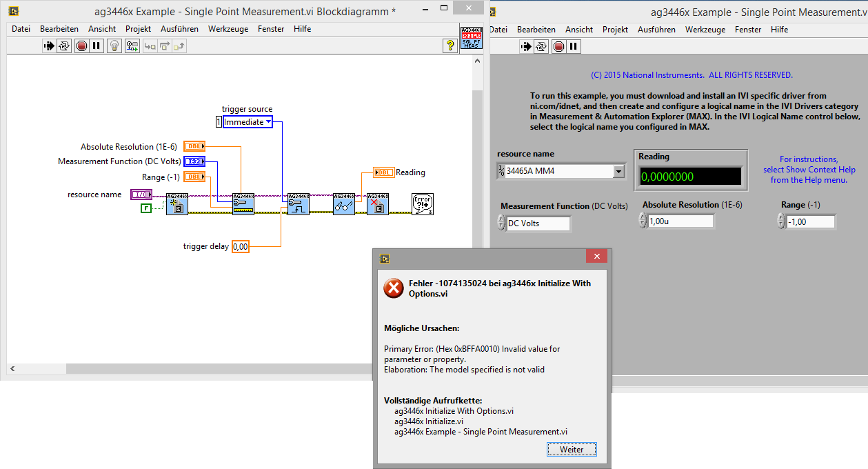Click the Step Out toolbar icon
The image size is (868, 469).
(x=180, y=46)
